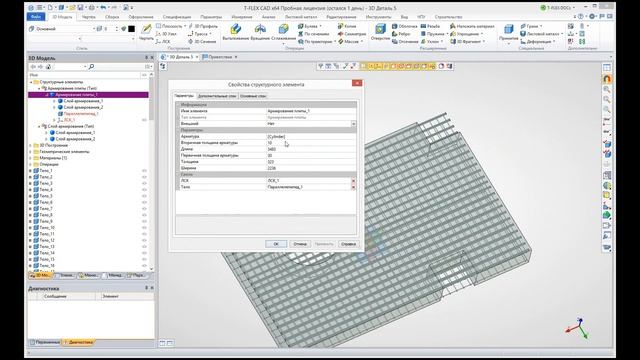Click the search magnifier in 3D Модель panel
640x360 pixels.
click(x=91, y=67)
